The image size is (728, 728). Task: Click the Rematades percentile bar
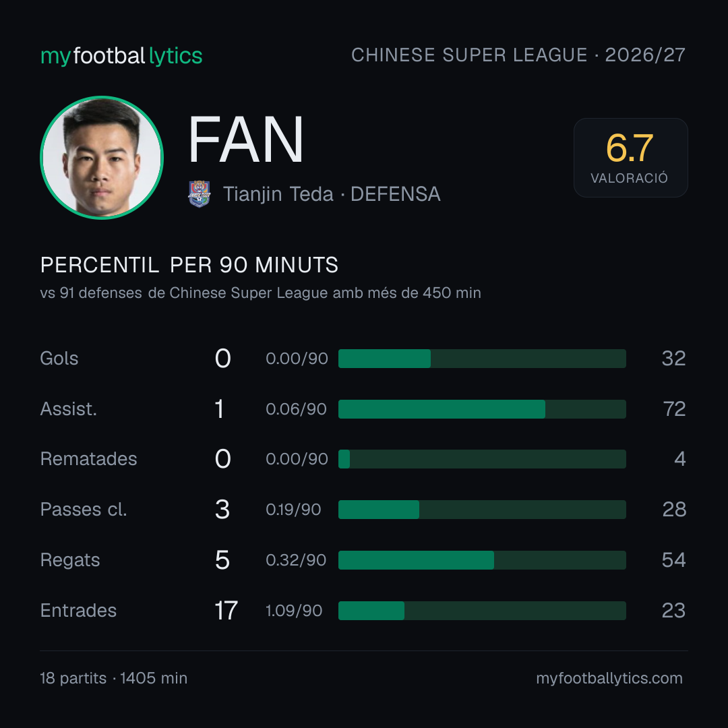point(482,459)
